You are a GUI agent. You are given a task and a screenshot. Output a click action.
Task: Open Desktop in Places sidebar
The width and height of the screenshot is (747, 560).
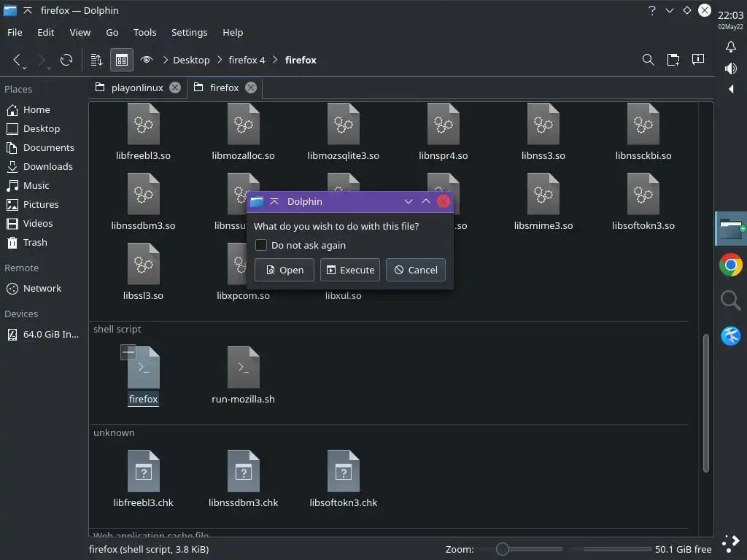pyautogui.click(x=43, y=128)
